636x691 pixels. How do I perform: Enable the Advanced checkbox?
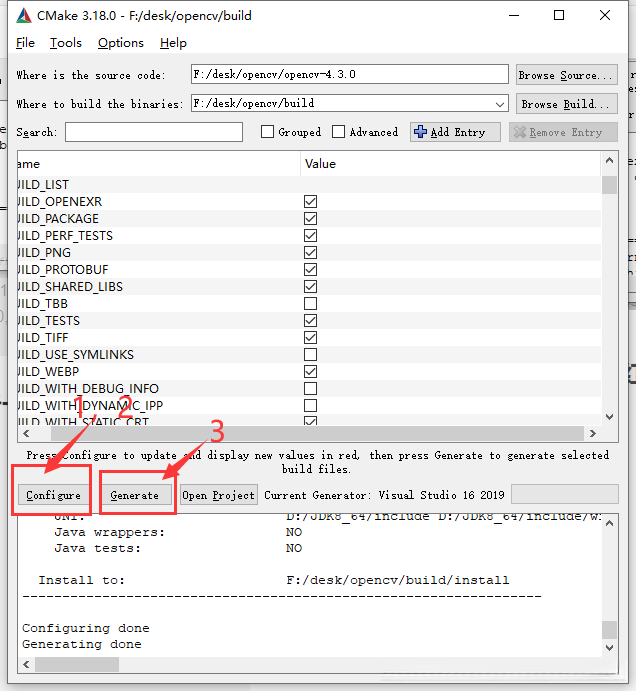[x=338, y=132]
